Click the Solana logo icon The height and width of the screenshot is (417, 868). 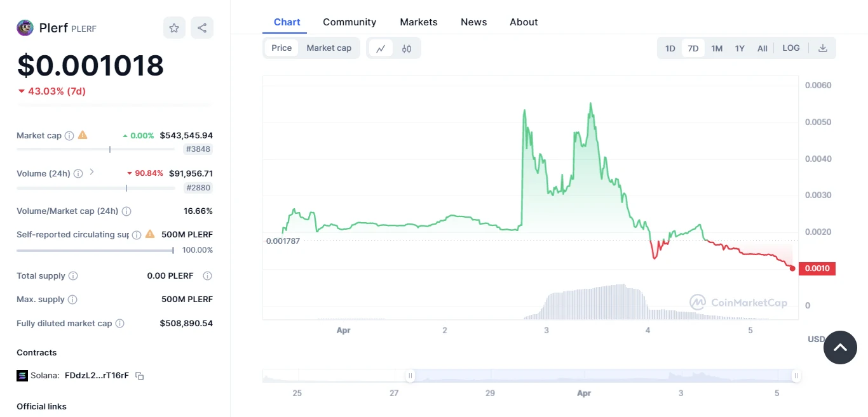pos(22,376)
